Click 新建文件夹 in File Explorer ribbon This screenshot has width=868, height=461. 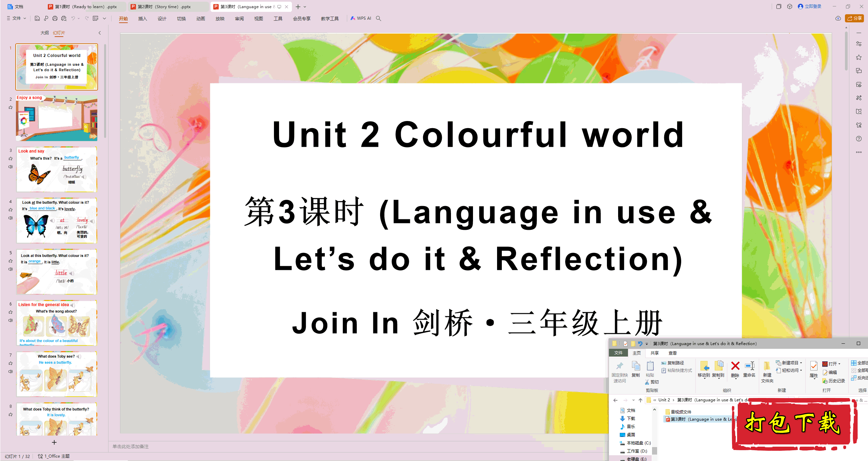[x=767, y=372]
